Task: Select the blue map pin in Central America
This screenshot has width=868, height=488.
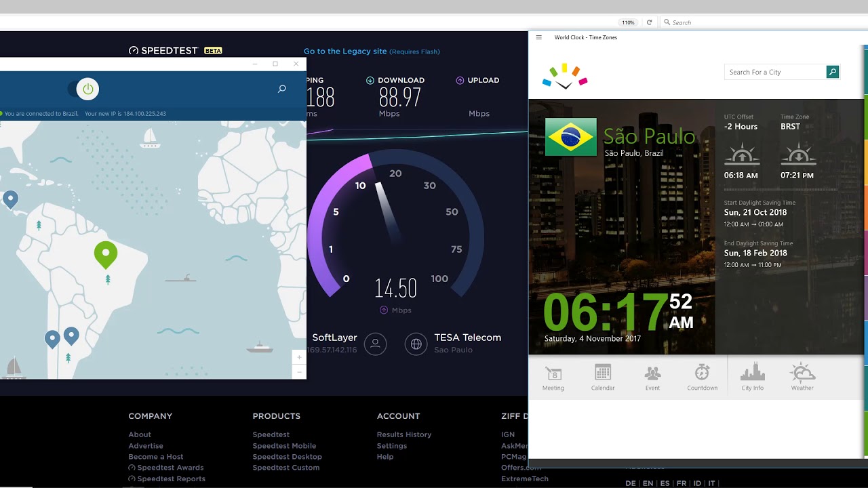Action: click(10, 199)
